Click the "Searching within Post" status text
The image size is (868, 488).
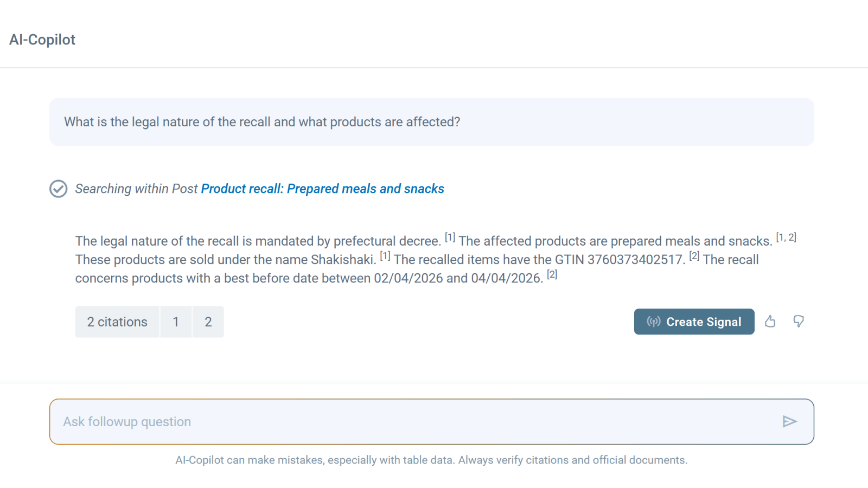tap(136, 189)
